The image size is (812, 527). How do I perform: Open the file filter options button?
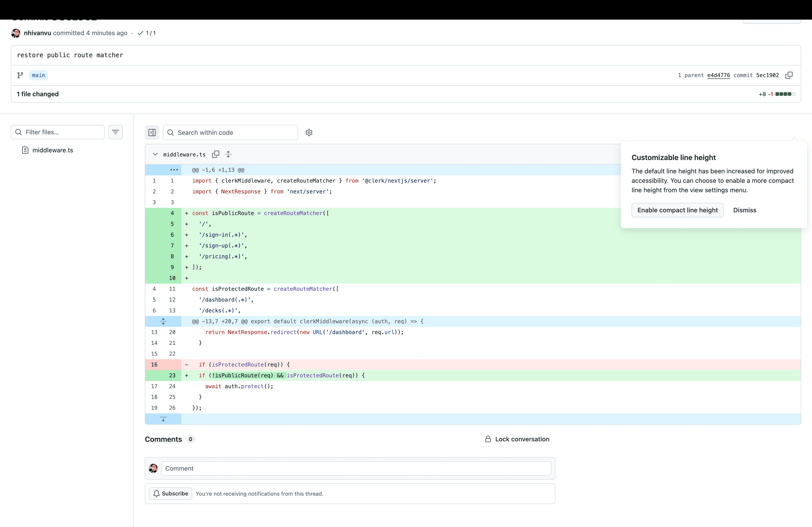[x=116, y=132]
